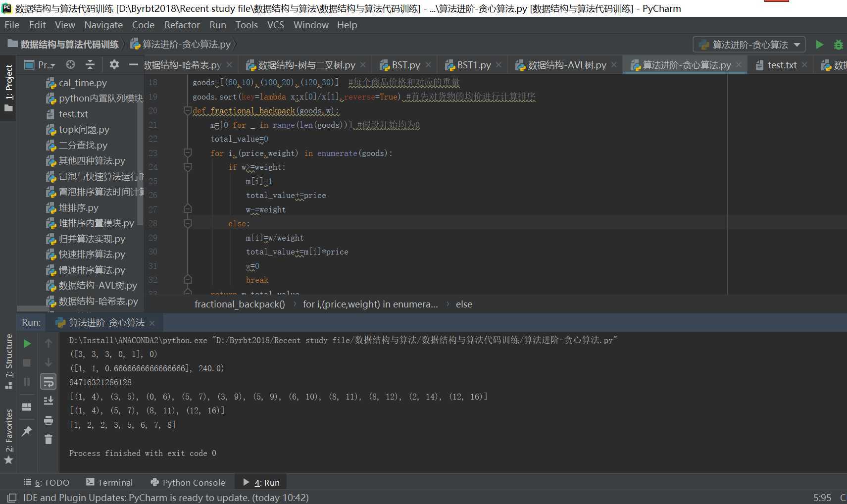The width and height of the screenshot is (847, 504).
Task: Open the Python Console tool window
Action: [x=188, y=482]
